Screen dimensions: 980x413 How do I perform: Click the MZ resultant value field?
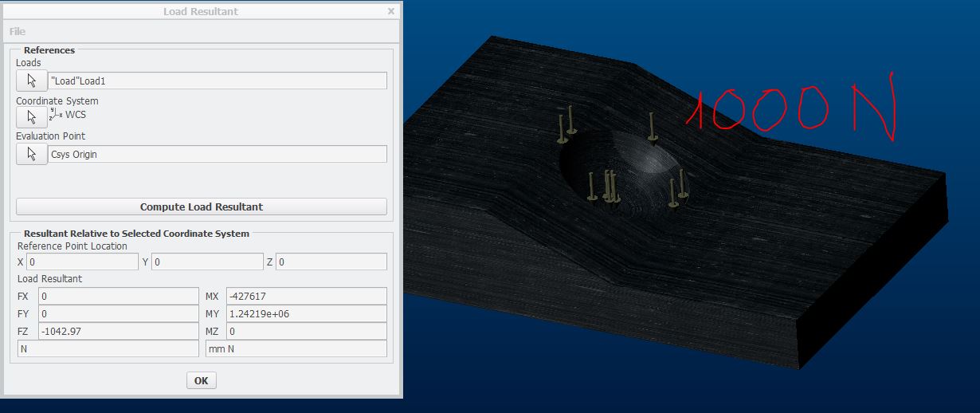coord(307,331)
